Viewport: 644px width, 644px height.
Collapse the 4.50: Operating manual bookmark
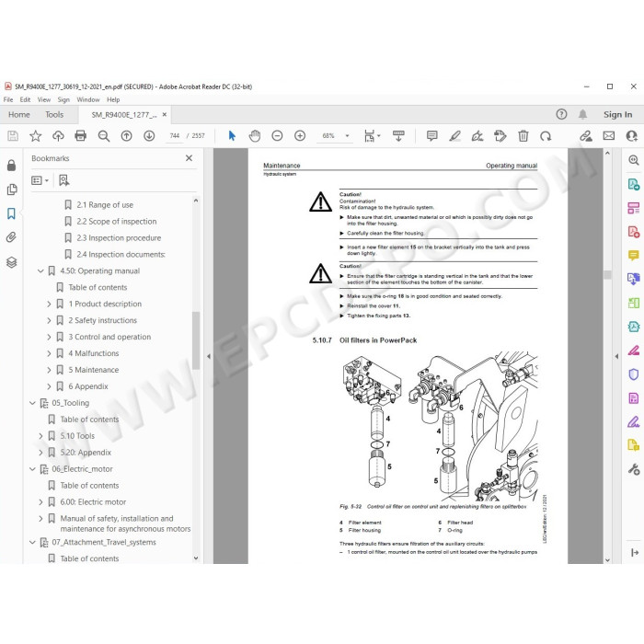point(40,271)
